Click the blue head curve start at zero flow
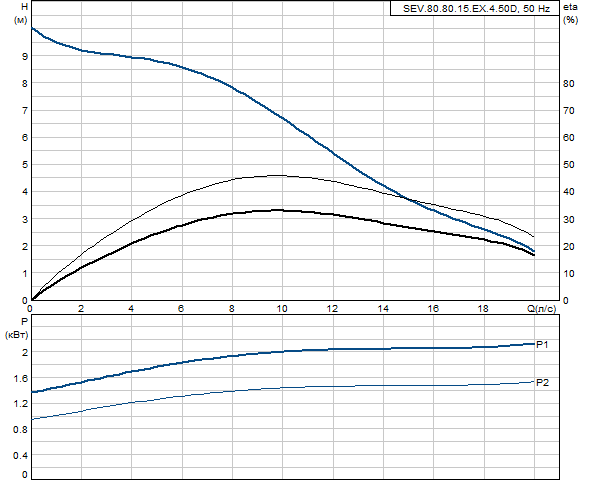 [31, 28]
